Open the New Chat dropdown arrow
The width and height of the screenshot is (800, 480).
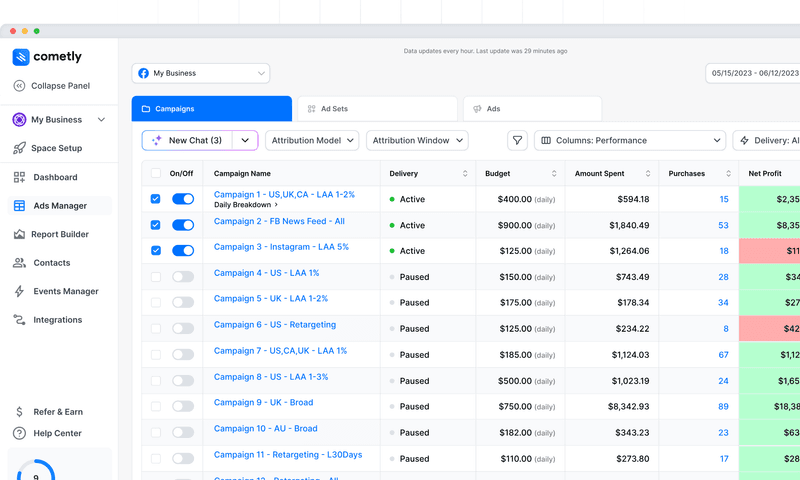pos(245,140)
